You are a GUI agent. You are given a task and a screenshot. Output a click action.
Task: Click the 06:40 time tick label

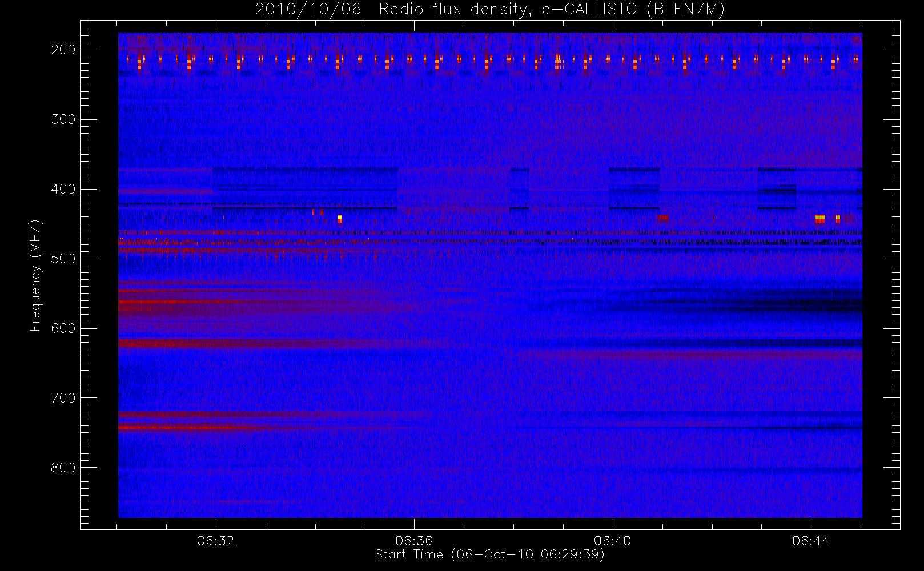[x=612, y=541]
